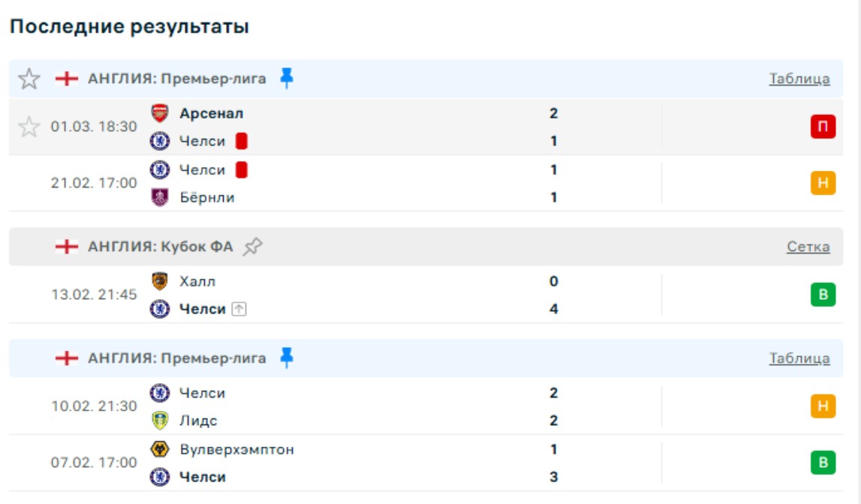Click the Burnley club crest
This screenshot has width=861, height=504.
coord(160,198)
